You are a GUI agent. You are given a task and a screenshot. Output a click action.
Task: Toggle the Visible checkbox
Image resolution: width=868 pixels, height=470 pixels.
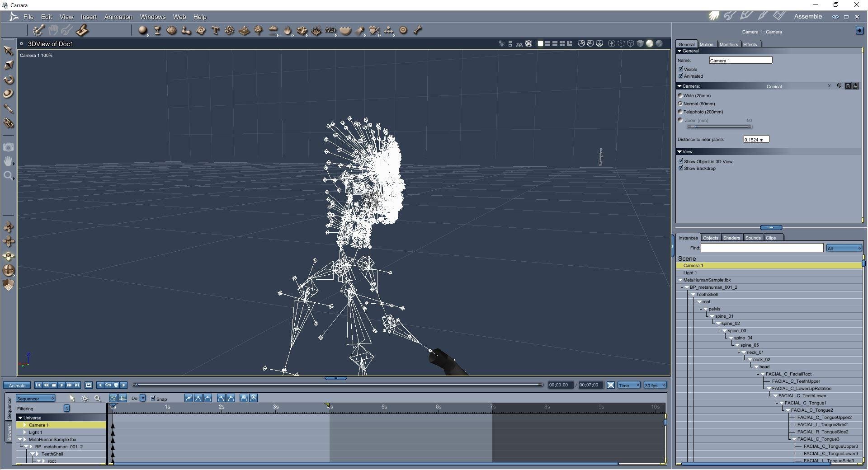click(x=681, y=69)
